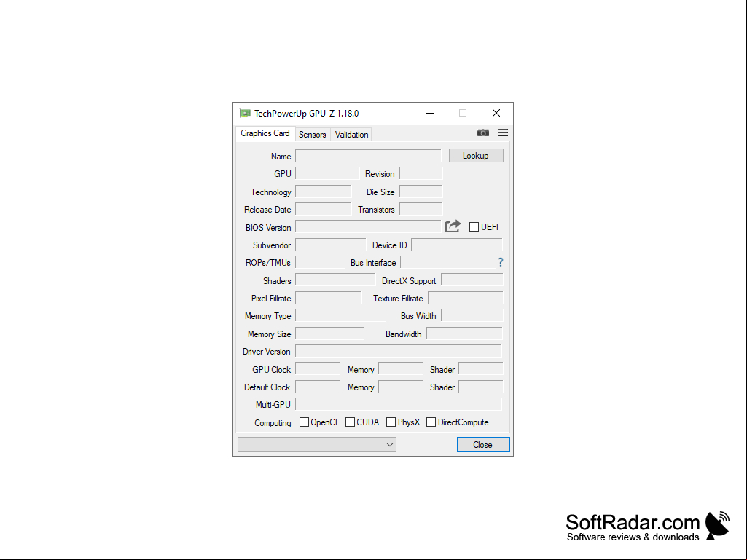Viewport: 747px width, 560px height.
Task: Open the graphics card selection dropdown
Action: [x=317, y=445]
